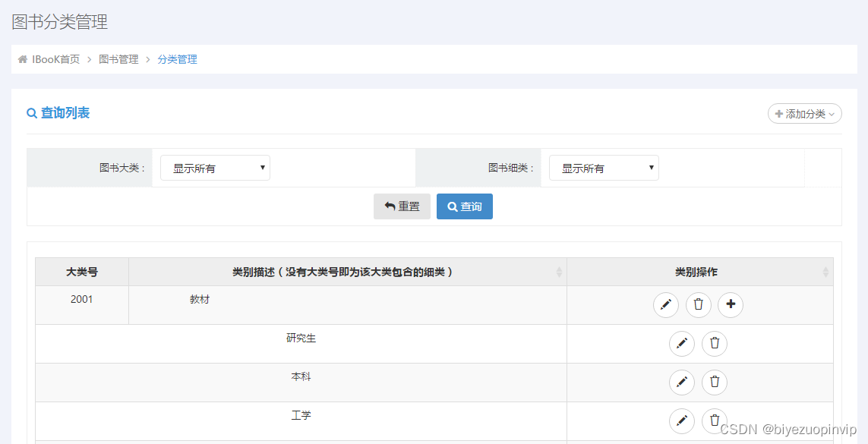This screenshot has width=868, height=444.
Task: Edit the 本科 subcategory
Action: [x=682, y=383]
